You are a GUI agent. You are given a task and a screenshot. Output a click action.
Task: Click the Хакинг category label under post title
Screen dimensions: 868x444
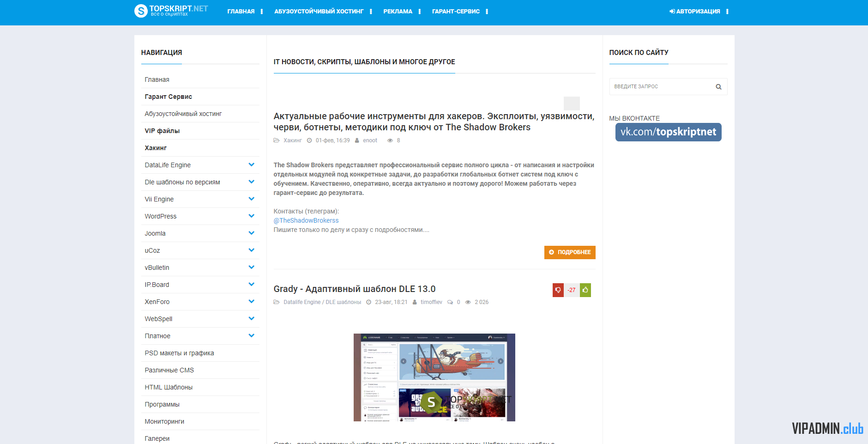293,140
